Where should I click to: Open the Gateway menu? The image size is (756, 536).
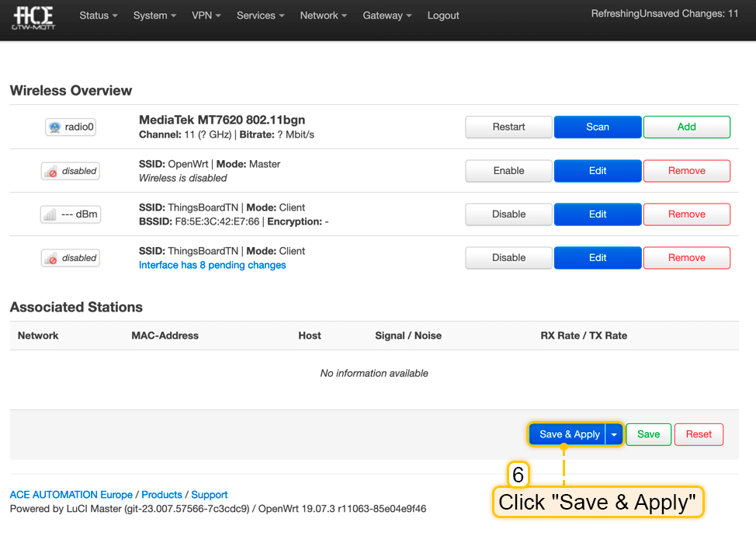point(387,16)
